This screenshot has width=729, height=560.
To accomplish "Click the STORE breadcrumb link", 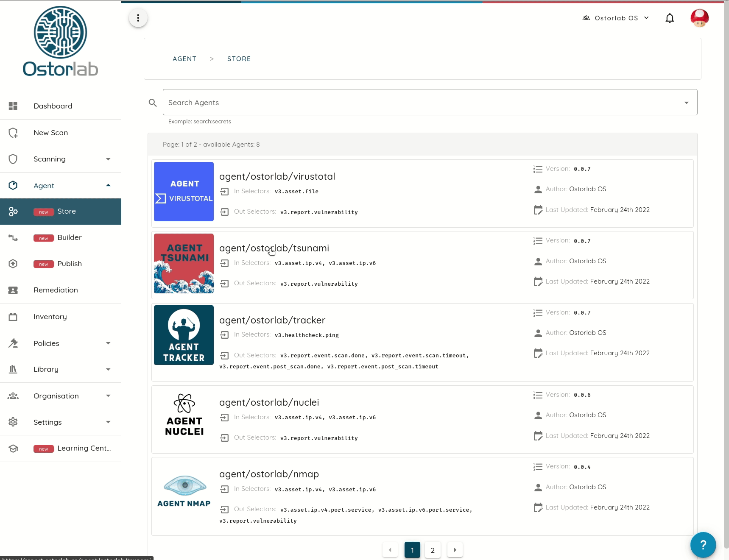I will (x=239, y=59).
